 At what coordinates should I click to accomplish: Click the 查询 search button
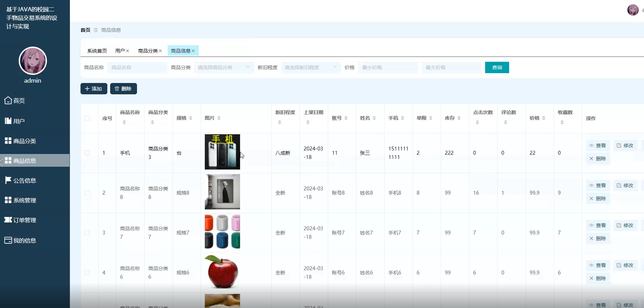click(x=497, y=67)
